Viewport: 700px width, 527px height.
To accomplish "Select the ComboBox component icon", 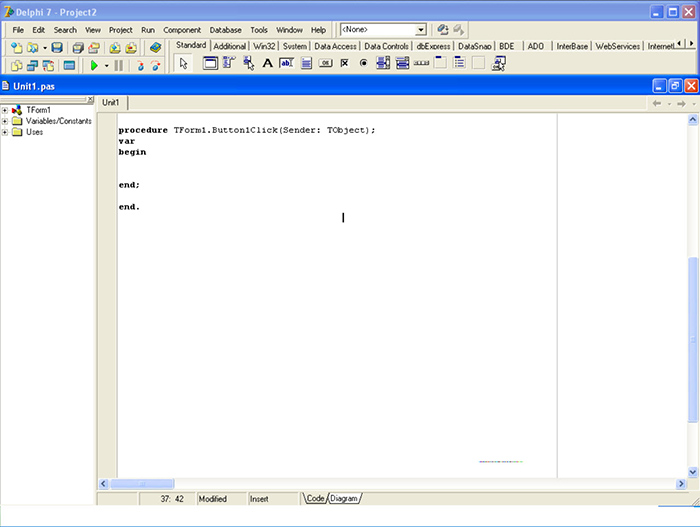I will point(402,63).
